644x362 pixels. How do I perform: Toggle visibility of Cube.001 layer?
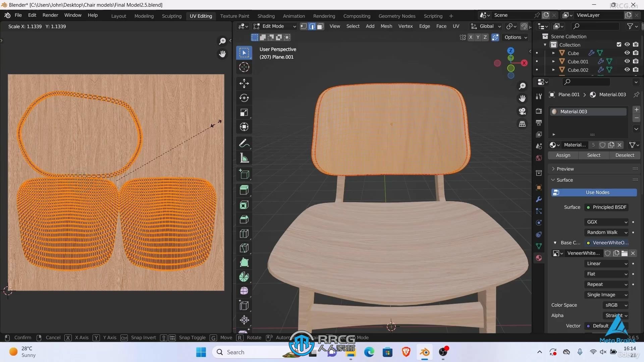[x=627, y=61]
